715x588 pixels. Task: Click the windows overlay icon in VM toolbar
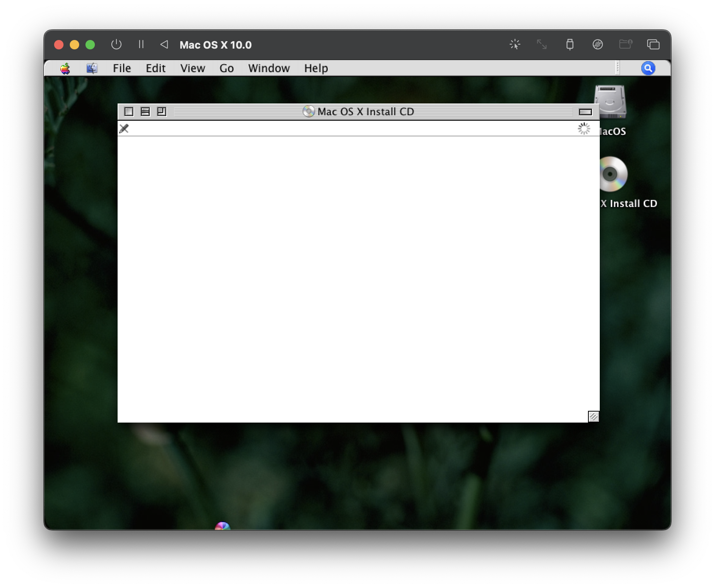pyautogui.click(x=653, y=44)
